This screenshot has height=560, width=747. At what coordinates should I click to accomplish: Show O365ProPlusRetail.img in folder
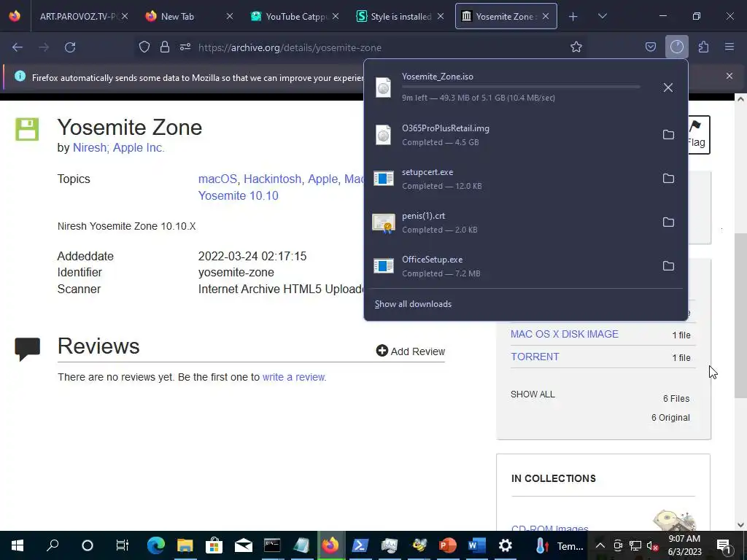click(x=668, y=135)
